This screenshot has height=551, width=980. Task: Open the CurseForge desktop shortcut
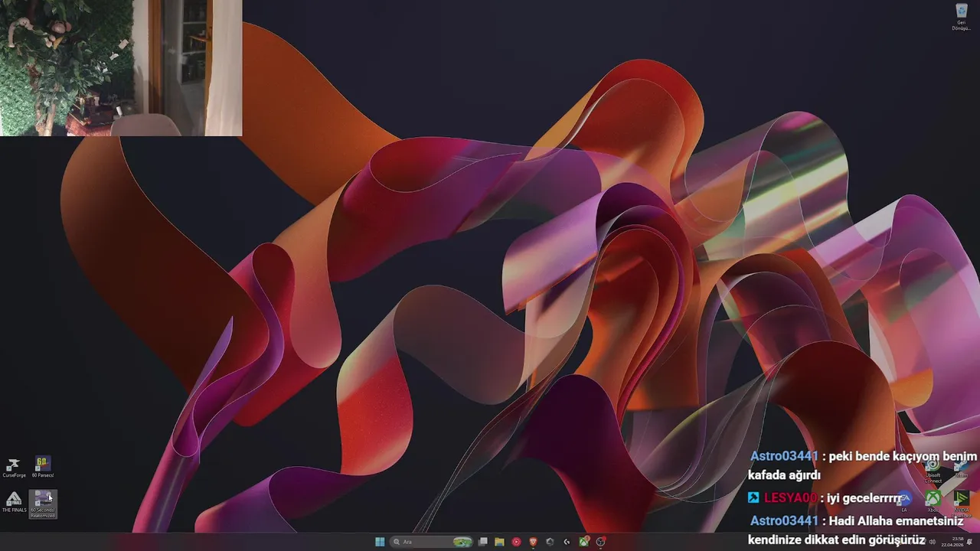click(14, 468)
